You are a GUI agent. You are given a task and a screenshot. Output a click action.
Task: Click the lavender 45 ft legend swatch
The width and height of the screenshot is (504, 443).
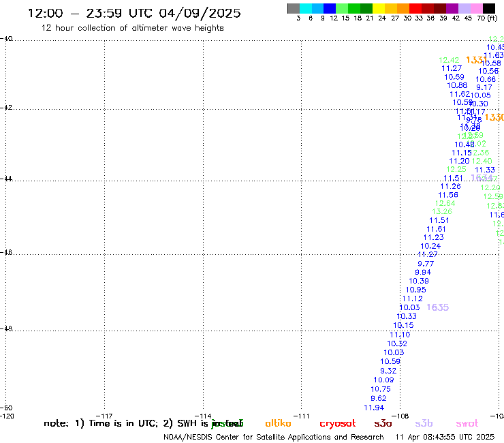464,8
